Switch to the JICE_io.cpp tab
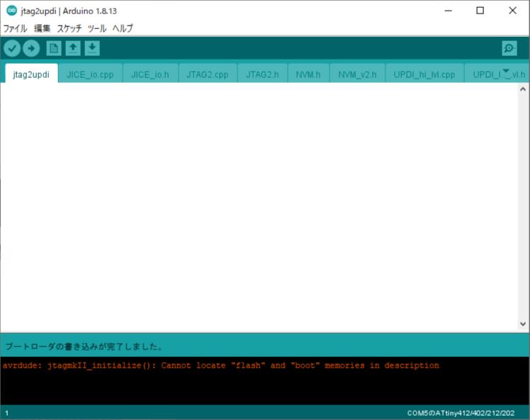530x420 pixels. (x=90, y=74)
